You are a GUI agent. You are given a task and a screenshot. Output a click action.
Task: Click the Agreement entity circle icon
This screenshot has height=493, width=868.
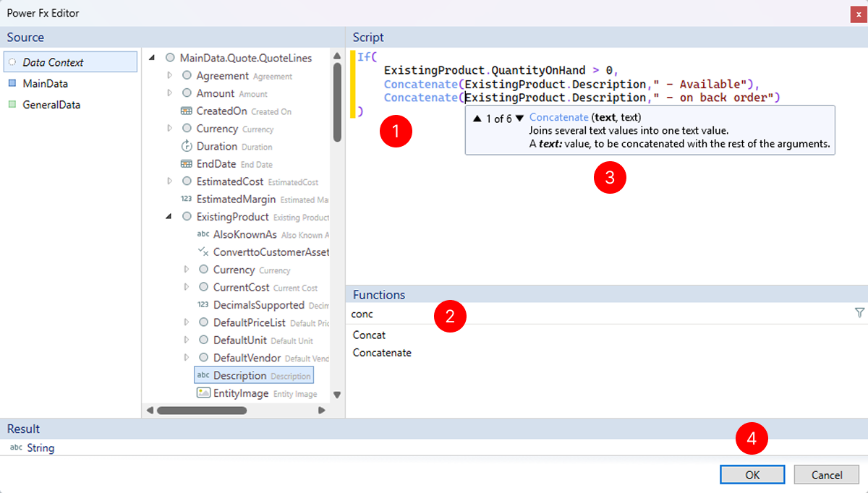(x=187, y=76)
